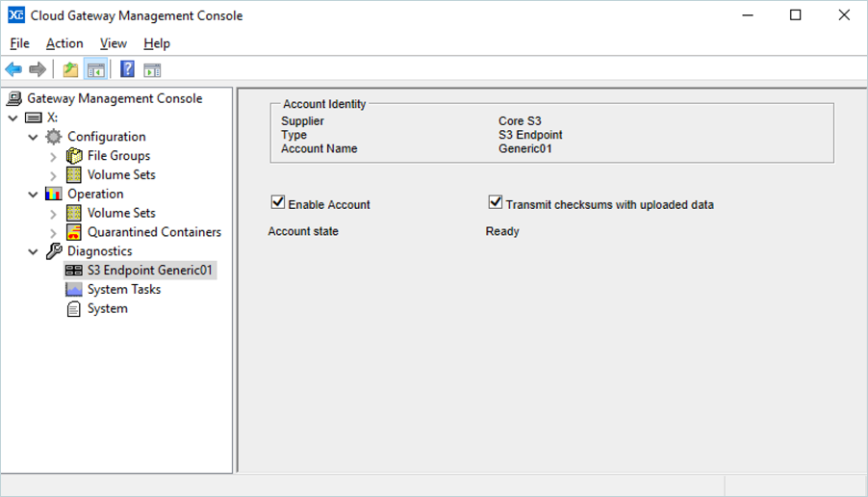
Task: Select Gateway Management Console root node
Action: [x=114, y=98]
